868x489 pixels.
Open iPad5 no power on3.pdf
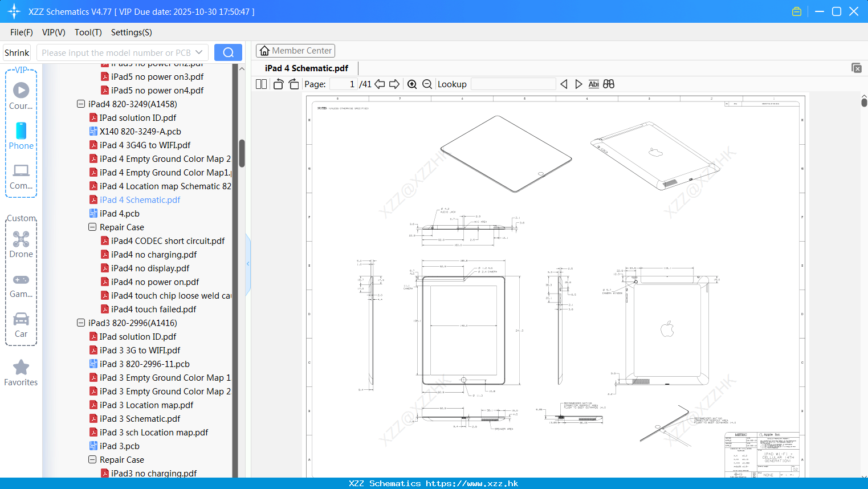click(x=157, y=77)
